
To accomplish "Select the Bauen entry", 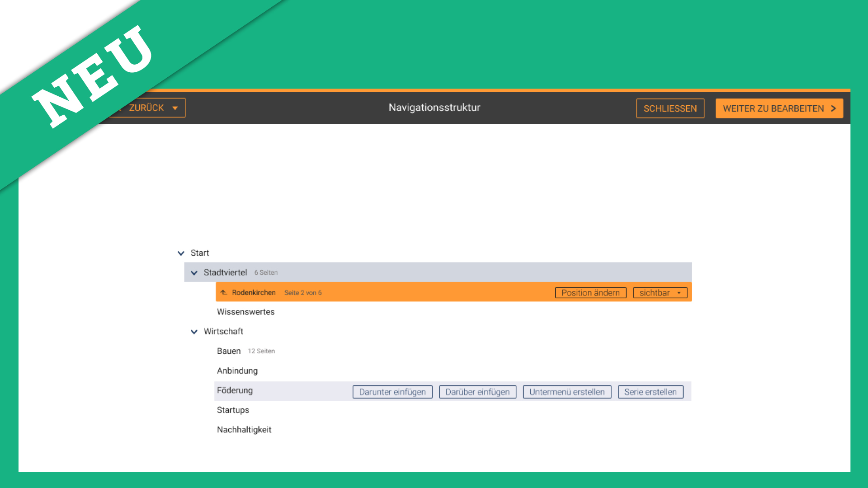I will 229,351.
